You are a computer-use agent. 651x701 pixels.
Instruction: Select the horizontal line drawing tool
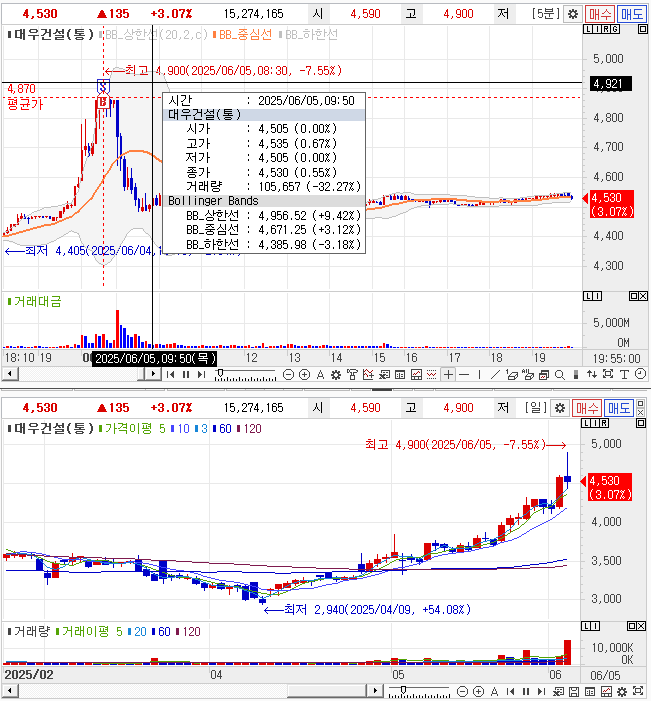click(x=465, y=375)
